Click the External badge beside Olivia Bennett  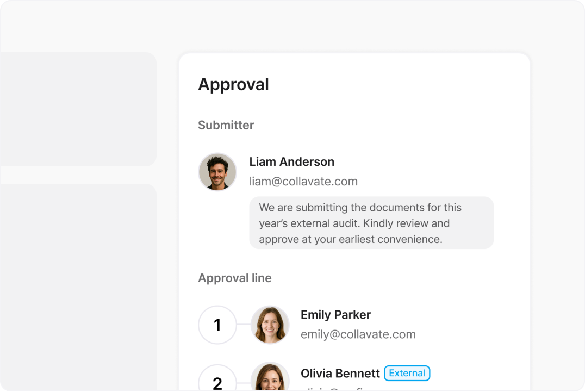tap(407, 374)
